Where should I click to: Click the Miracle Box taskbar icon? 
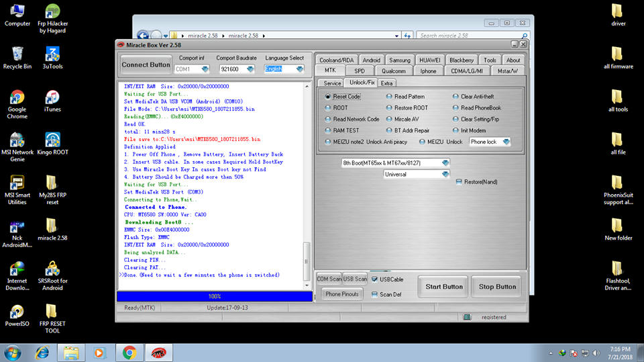pyautogui.click(x=158, y=353)
